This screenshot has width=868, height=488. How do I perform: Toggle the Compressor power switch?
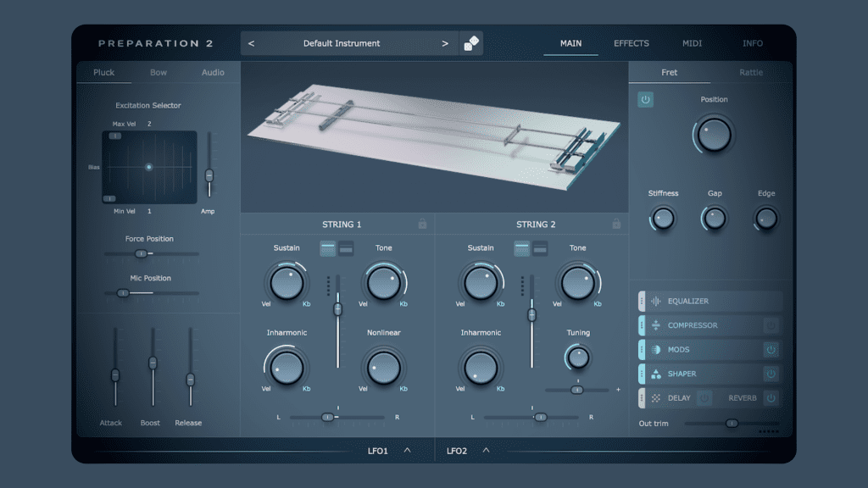pos(771,325)
